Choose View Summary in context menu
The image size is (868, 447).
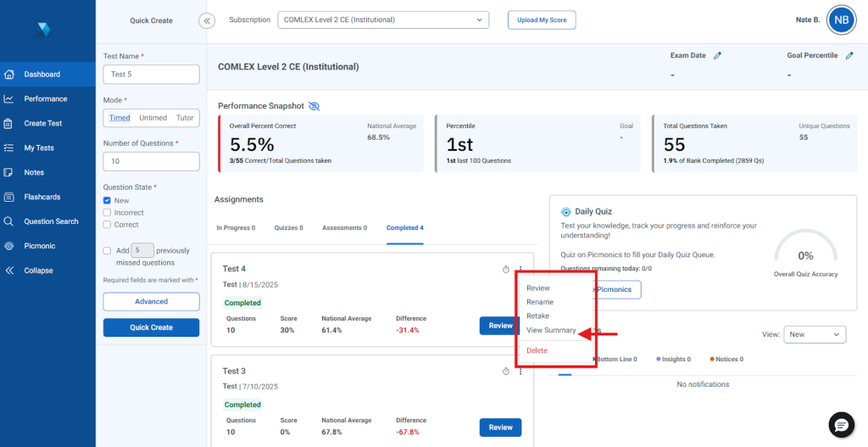(550, 330)
